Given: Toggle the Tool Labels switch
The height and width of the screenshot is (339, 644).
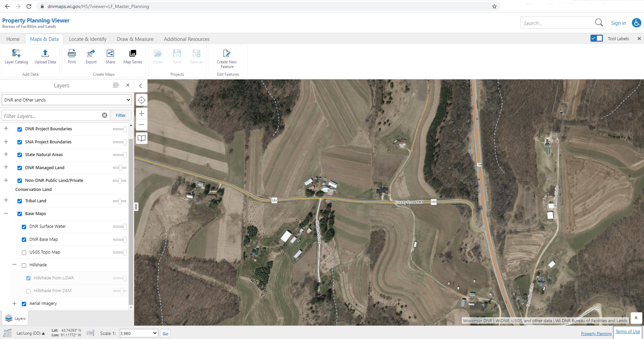Looking at the screenshot, I should point(597,38).
